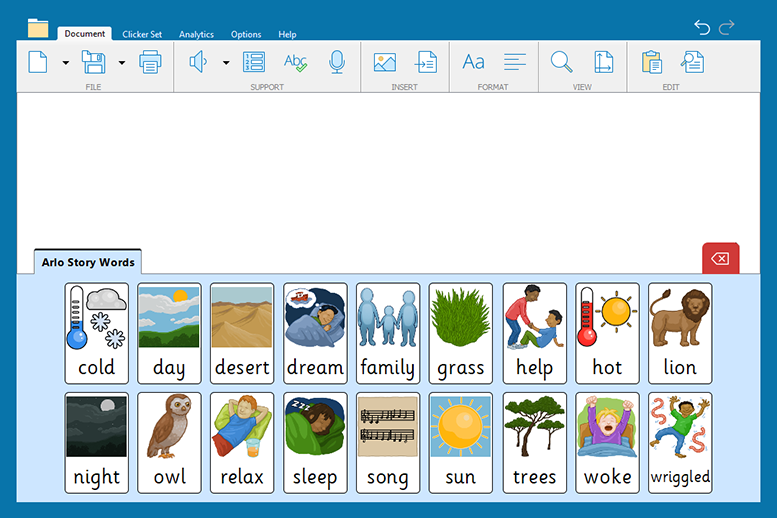The image size is (777, 518).
Task: Insert a picture using the image icon
Action: tap(384, 62)
